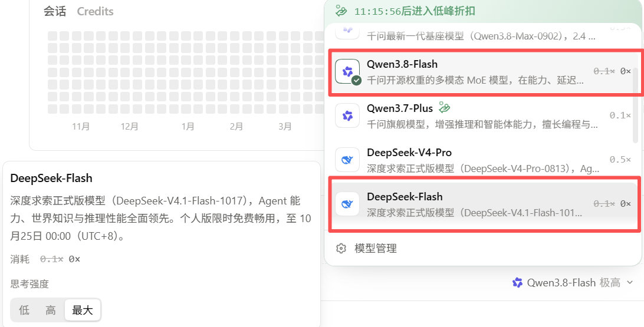
Task: Click the 0× rate of Qwen3.8-Flash
Action: click(626, 71)
